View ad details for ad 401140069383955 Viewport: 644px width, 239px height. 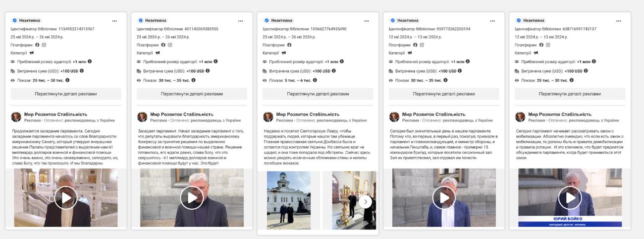(192, 94)
